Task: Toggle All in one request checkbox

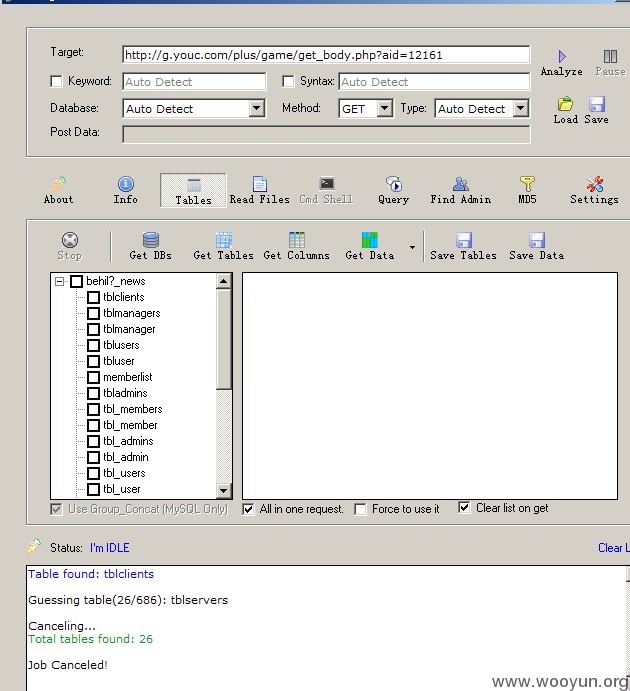Action: [x=248, y=509]
